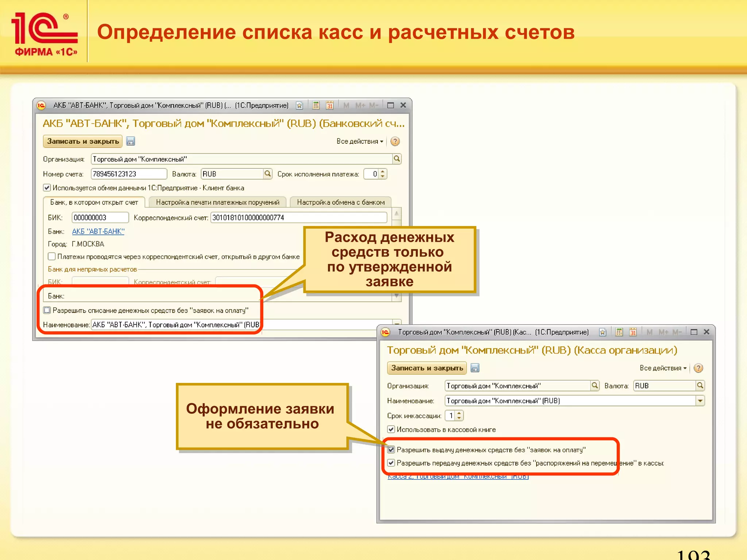Open help icon in cash desk window
This screenshot has height=560, width=747.
pos(698,368)
